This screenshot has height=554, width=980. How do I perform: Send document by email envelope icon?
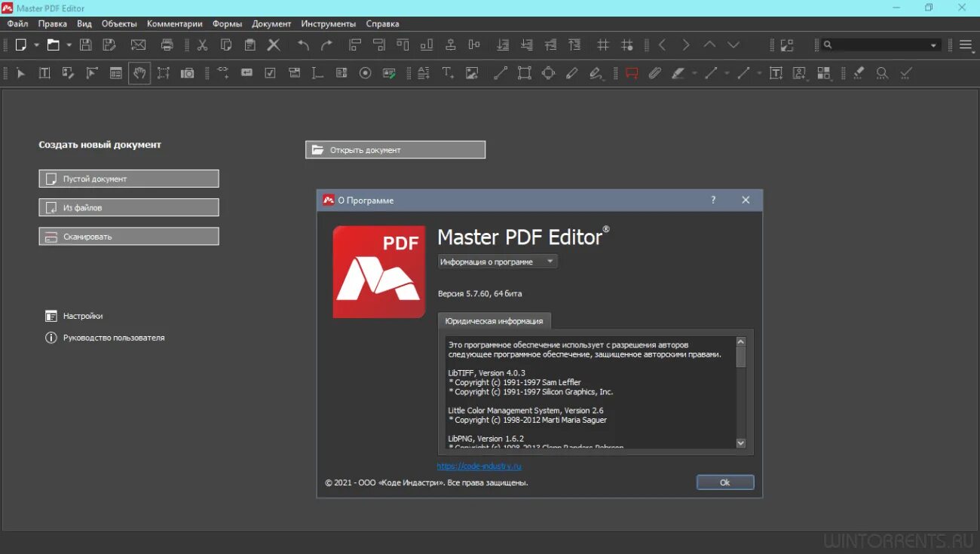point(139,45)
